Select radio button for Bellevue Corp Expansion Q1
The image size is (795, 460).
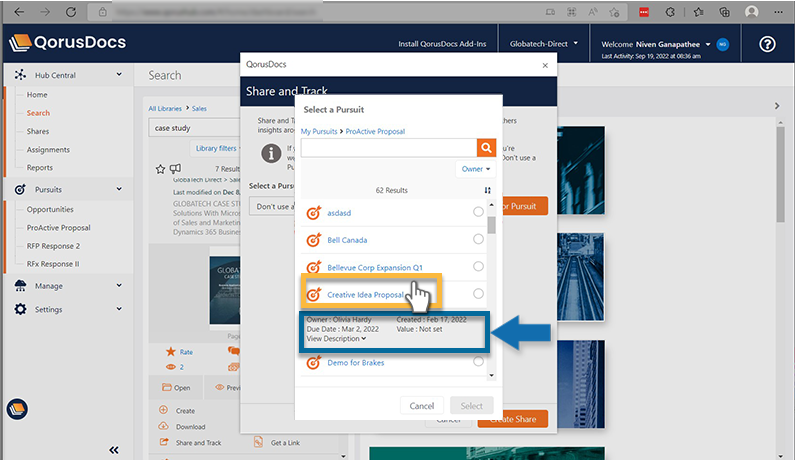click(x=478, y=266)
